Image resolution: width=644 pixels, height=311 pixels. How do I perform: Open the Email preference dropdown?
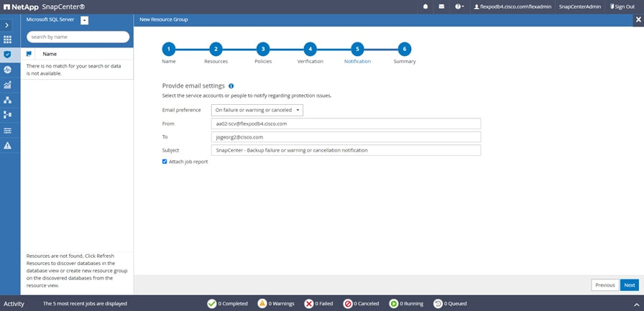click(x=257, y=110)
